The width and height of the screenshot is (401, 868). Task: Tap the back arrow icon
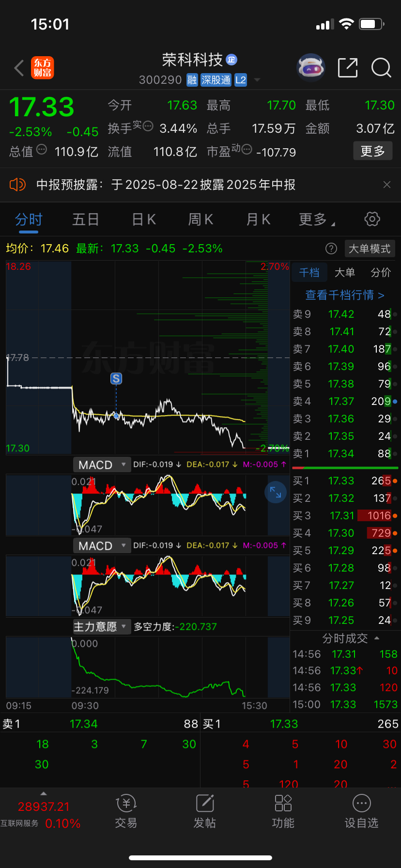click(x=19, y=68)
